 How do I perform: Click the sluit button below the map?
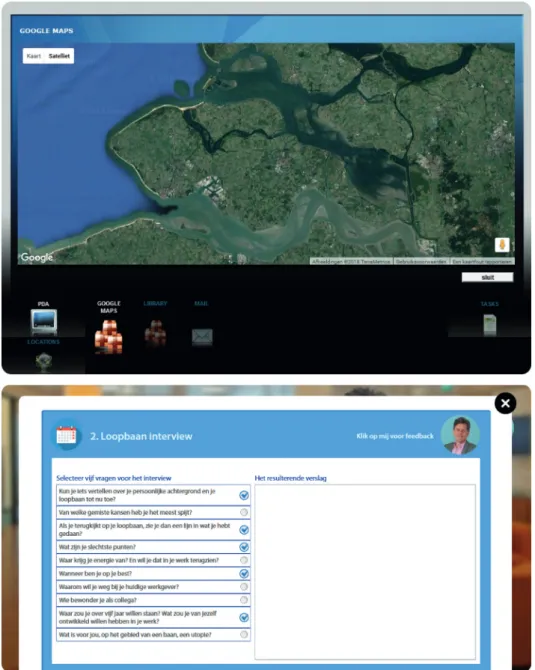pos(487,277)
